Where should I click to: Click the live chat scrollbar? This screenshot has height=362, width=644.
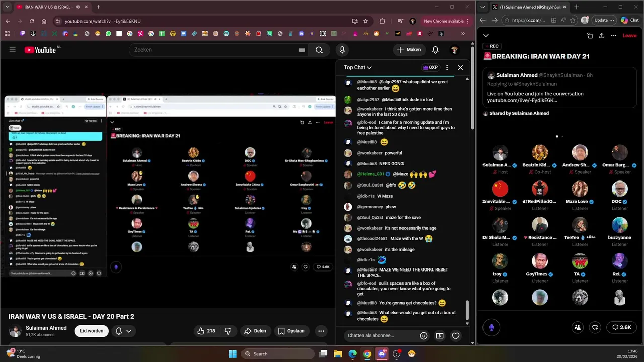(x=467, y=311)
